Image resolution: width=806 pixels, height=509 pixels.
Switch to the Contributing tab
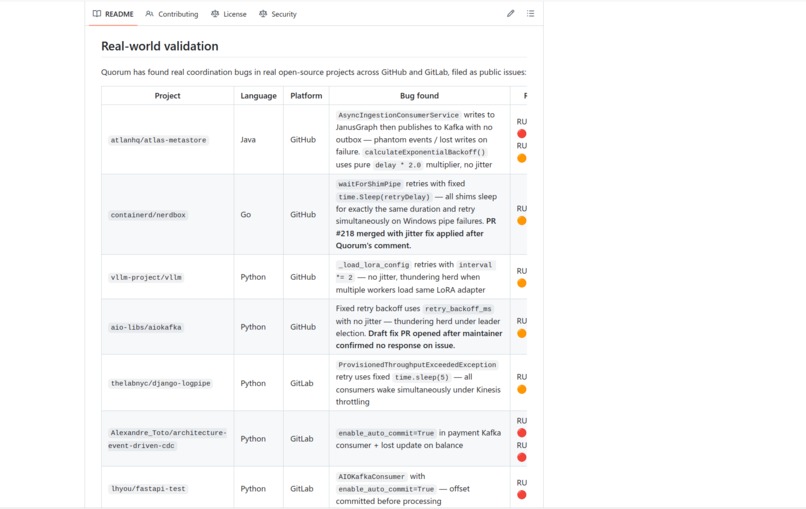(172, 14)
